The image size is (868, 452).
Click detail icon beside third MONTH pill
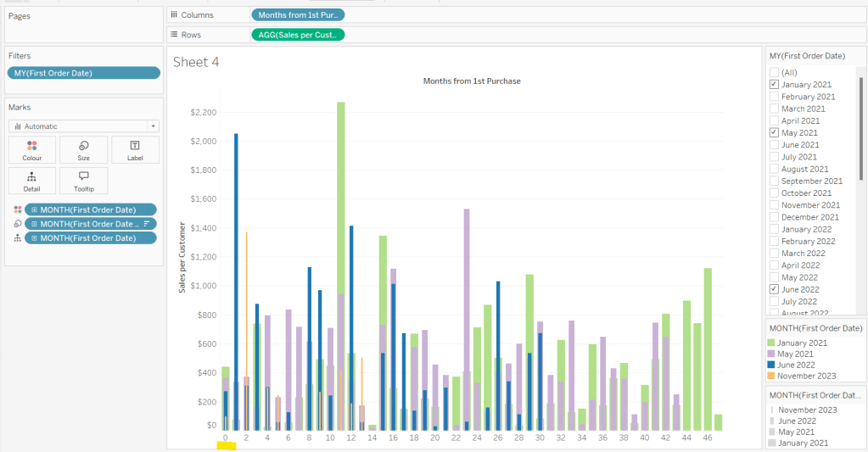(18, 238)
